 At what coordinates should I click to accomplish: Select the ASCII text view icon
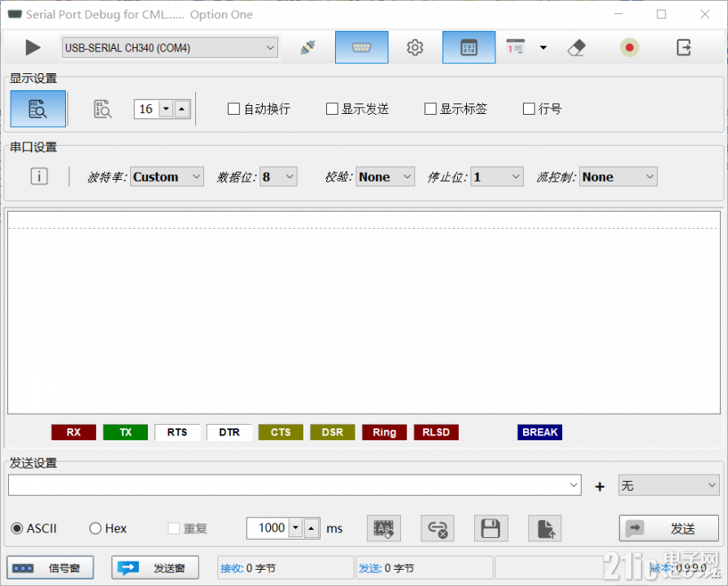[x=38, y=109]
